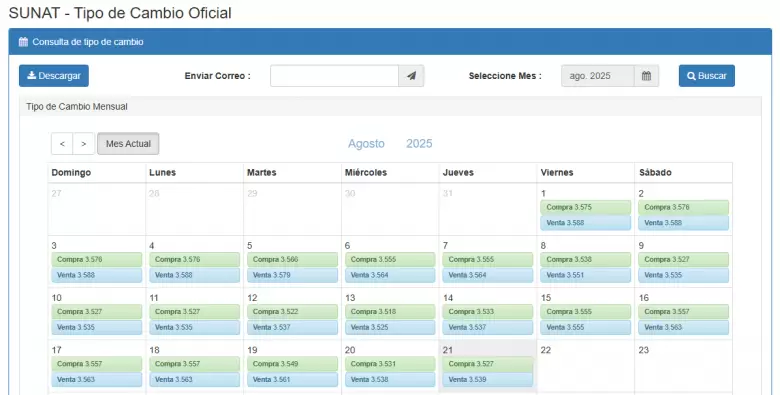Screen dimensions: 780x395
Task: Click Venta 3.539 on August 21
Action: (488, 380)
